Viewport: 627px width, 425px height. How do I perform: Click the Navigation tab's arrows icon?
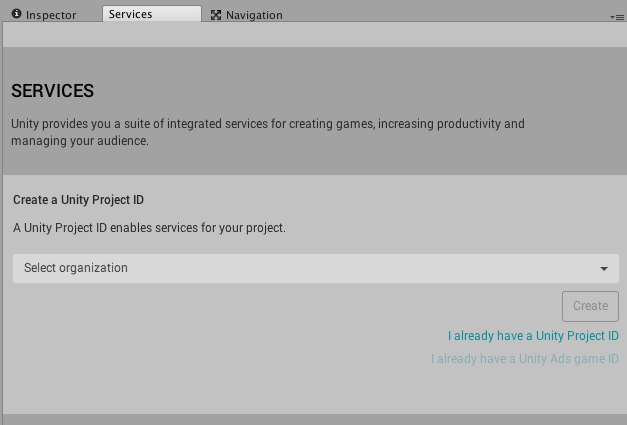[x=215, y=15]
